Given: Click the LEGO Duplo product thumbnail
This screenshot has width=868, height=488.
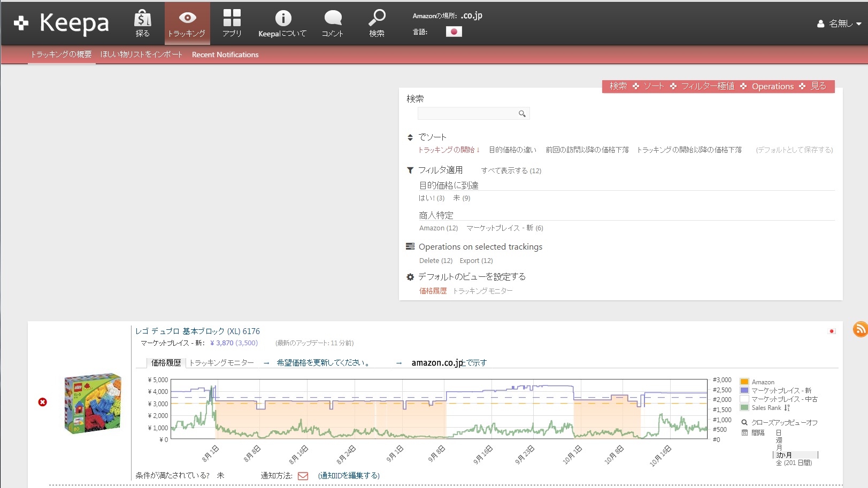Looking at the screenshot, I should pyautogui.click(x=93, y=403).
